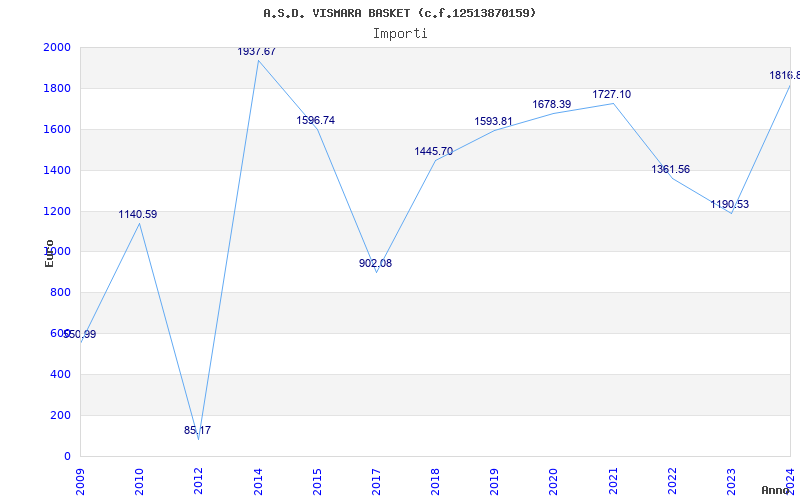Click the data label 550.99
The image size is (800, 500).
(x=80, y=335)
